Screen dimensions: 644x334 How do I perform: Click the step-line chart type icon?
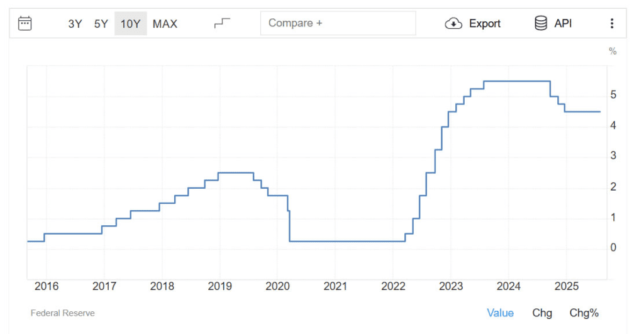[x=222, y=23]
